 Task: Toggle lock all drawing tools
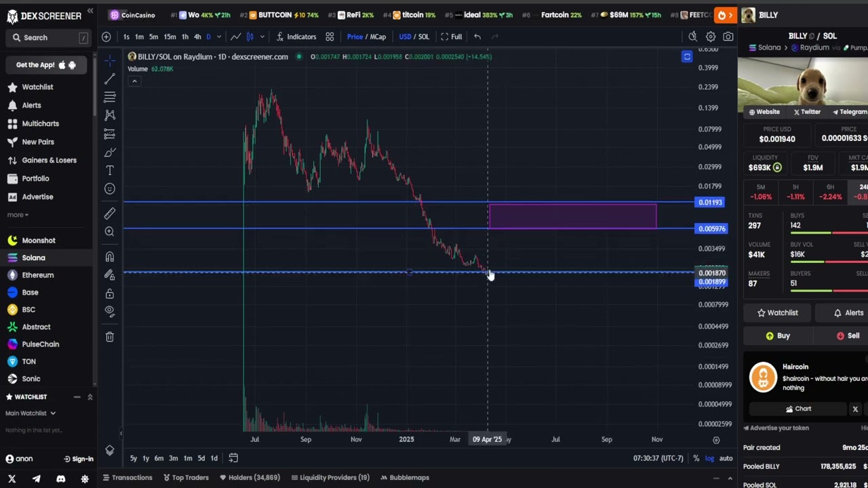coord(110,293)
